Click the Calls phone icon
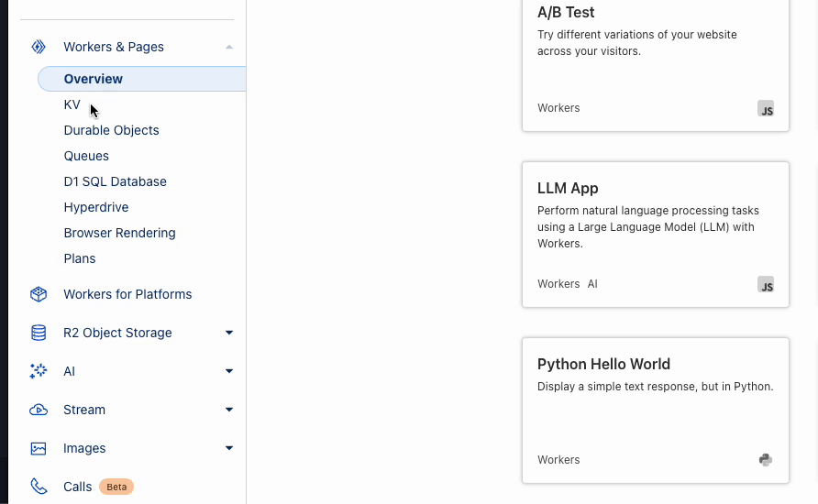This screenshot has height=504, width=818. click(39, 487)
